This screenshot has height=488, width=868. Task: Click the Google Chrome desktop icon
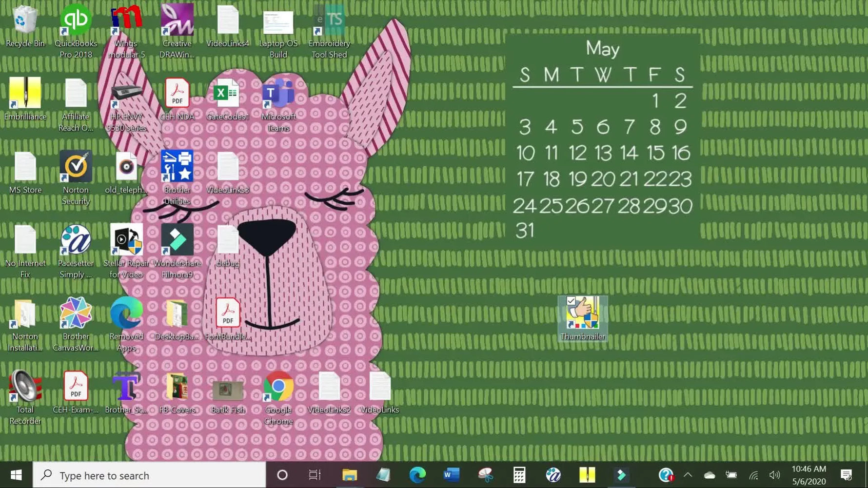pos(278,387)
